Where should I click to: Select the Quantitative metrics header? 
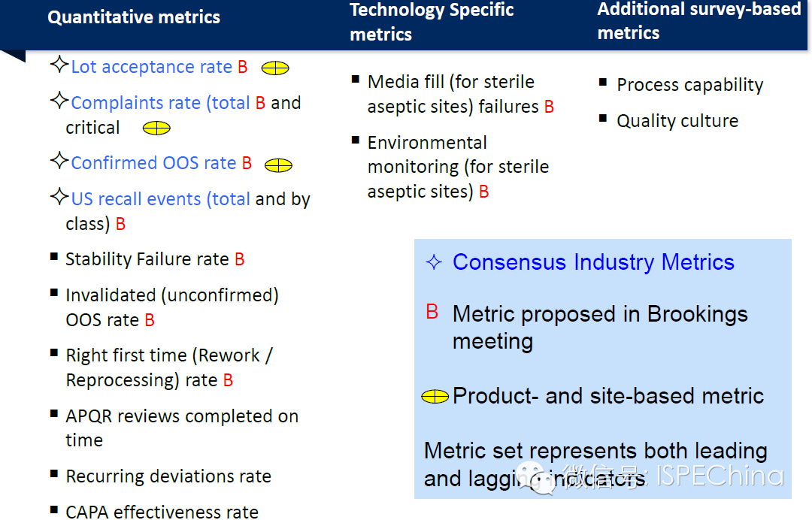tap(134, 17)
